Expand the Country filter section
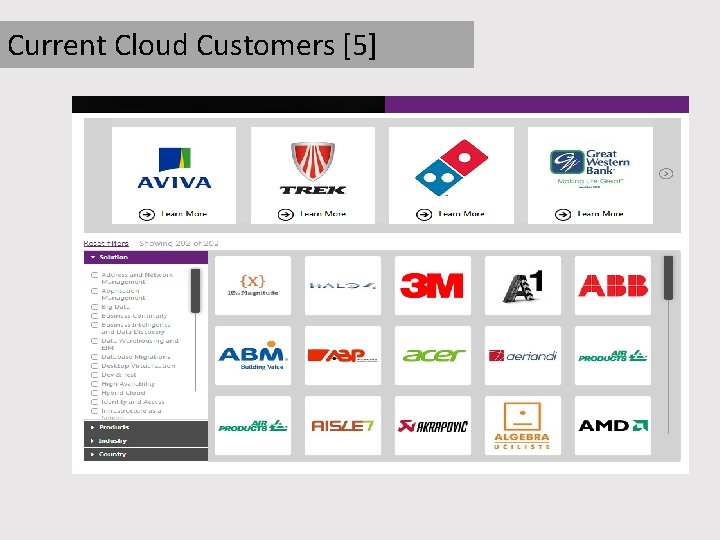The height and width of the screenshot is (540, 720). (x=146, y=454)
